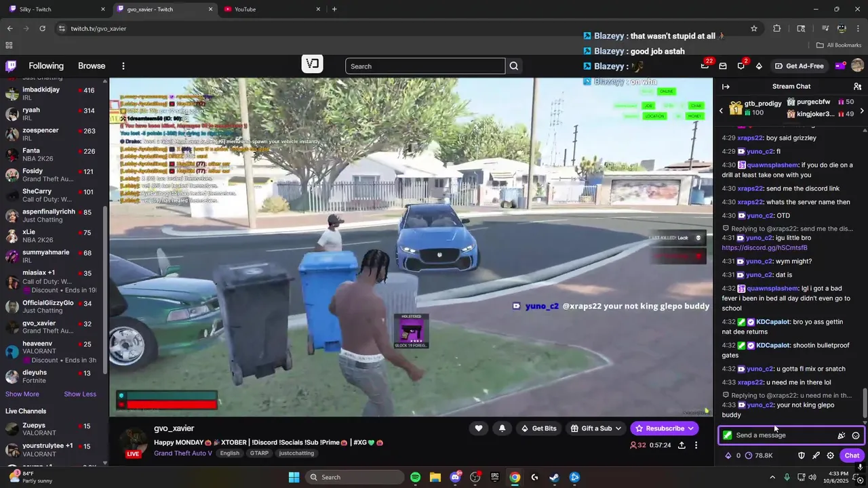
Task: Send message with Chat button
Action: [x=852, y=455]
